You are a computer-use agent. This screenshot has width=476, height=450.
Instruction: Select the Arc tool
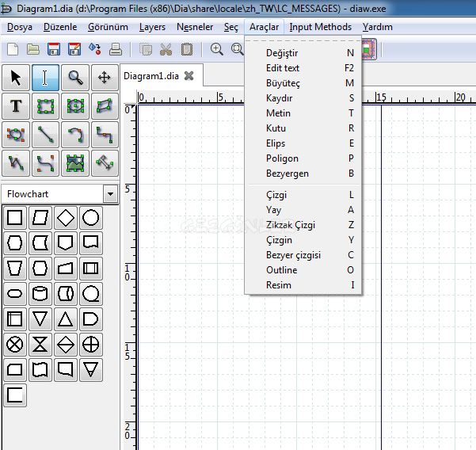point(75,135)
